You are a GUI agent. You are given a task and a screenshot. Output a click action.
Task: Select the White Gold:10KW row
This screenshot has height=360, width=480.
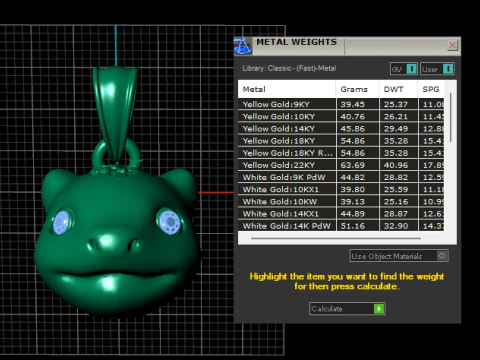pyautogui.click(x=341, y=202)
